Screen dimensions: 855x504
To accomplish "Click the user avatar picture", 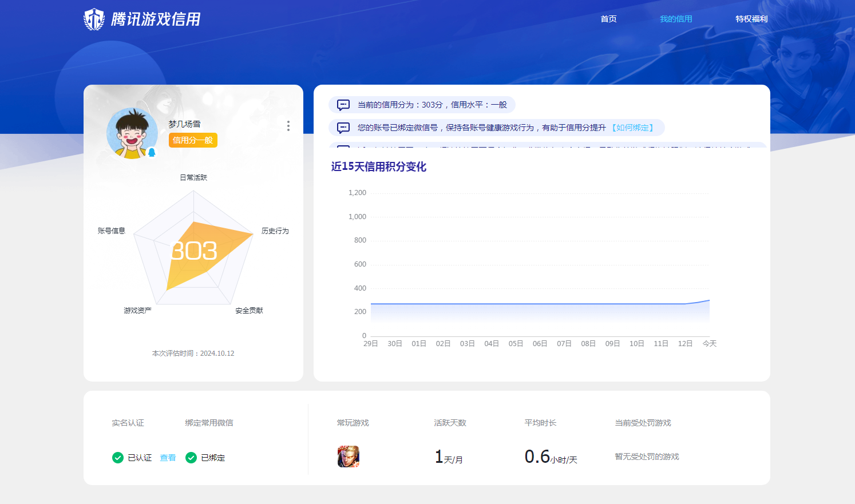I will coord(132,133).
